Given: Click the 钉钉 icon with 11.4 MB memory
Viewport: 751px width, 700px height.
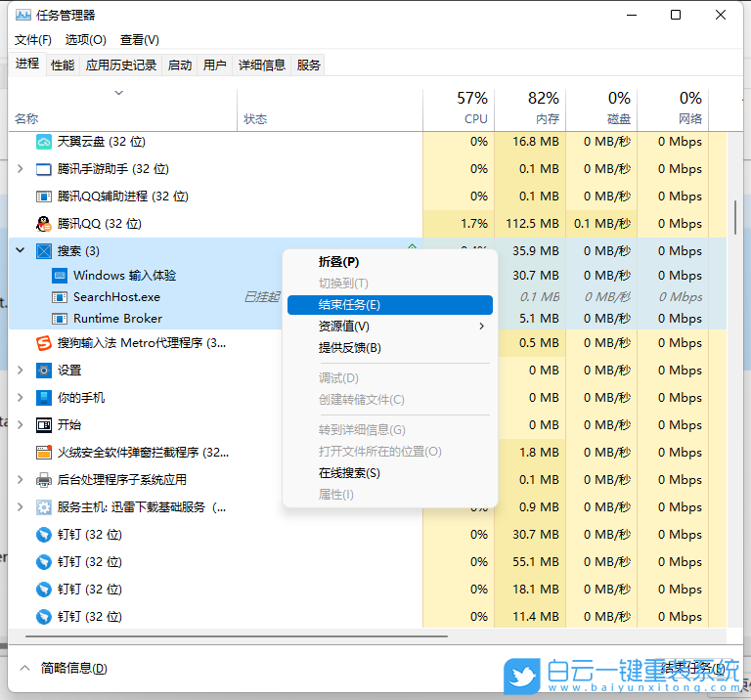Looking at the screenshot, I should point(44,616).
